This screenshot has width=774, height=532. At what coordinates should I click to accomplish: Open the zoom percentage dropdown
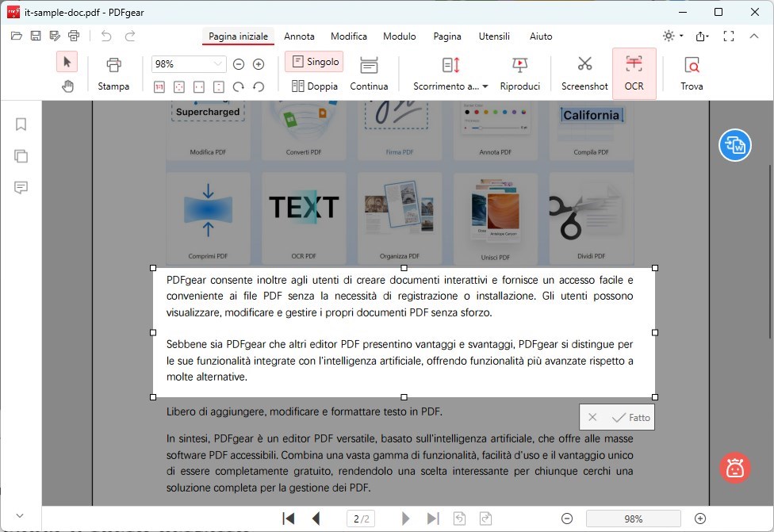[217, 63]
